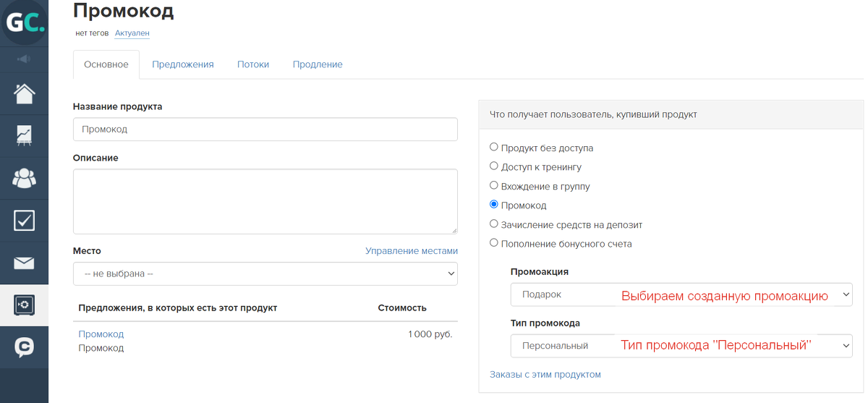Viewport: 868px width, 403px height.
Task: Click the "Название продукта" input field
Action: click(265, 130)
